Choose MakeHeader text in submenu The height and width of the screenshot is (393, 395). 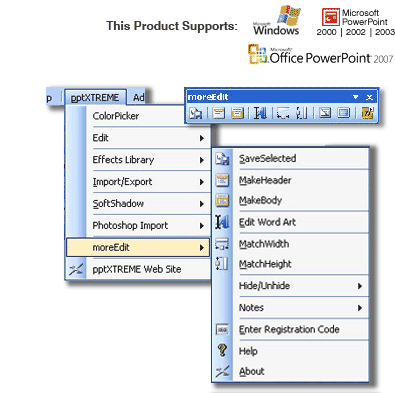tap(265, 180)
